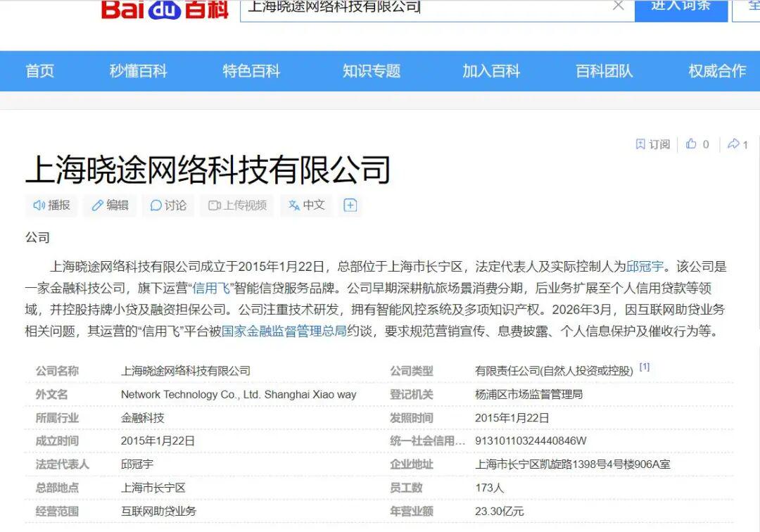This screenshot has width=760, height=532.
Task: Click 上传视频 upload video button
Action: (237, 205)
